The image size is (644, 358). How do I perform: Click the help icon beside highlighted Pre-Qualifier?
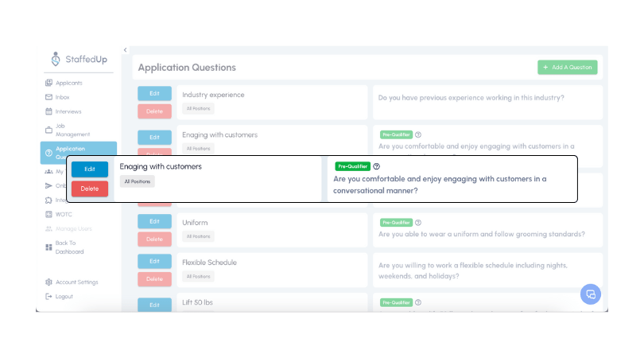[x=377, y=166]
